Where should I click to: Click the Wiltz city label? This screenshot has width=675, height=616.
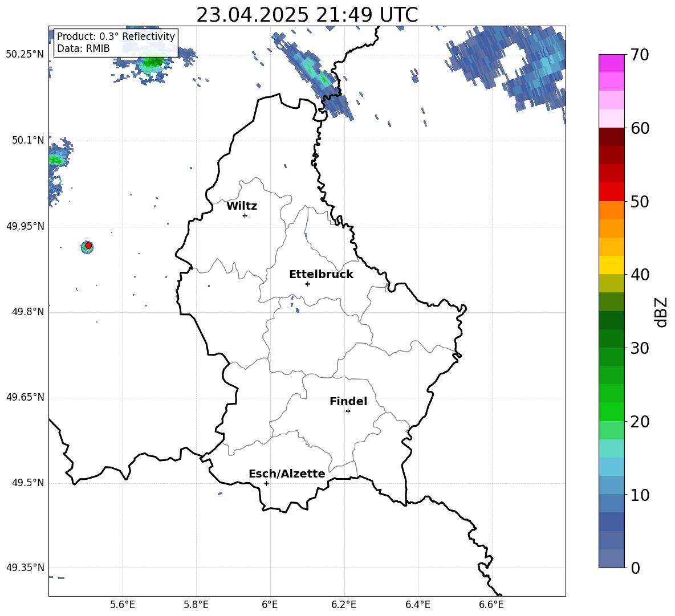pyautogui.click(x=242, y=206)
